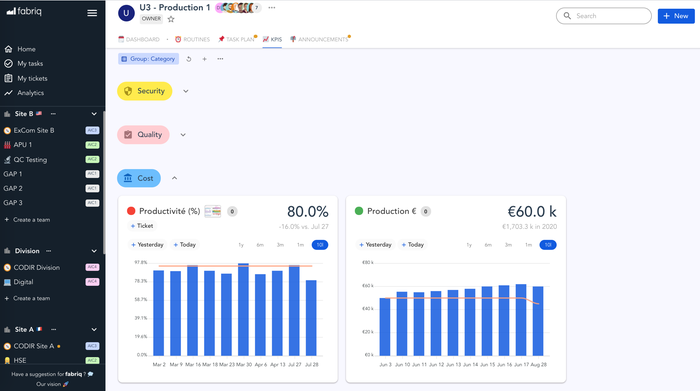Switch to the Announcements tab
This screenshot has width=700, height=391.
coord(319,39)
